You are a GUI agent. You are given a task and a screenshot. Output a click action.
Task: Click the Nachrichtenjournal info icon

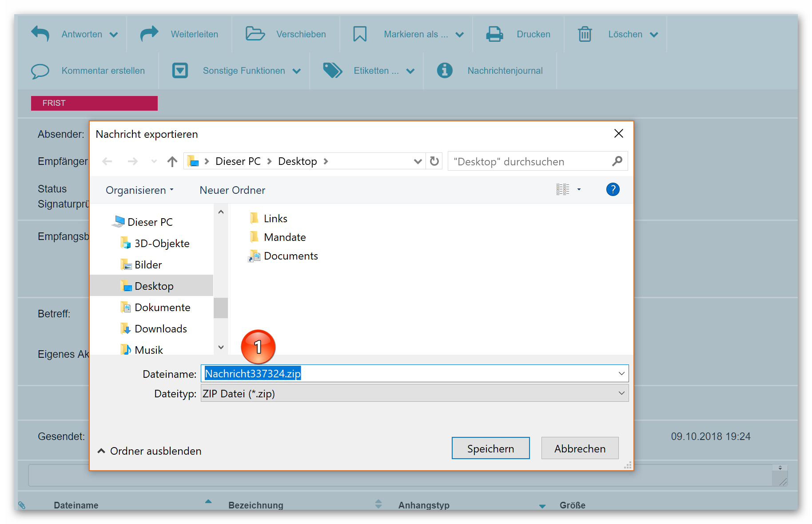(x=445, y=70)
